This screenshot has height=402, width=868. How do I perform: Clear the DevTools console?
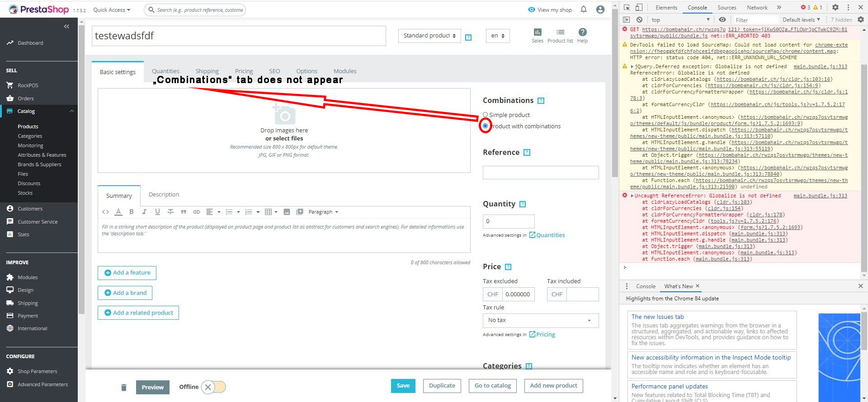coord(639,19)
